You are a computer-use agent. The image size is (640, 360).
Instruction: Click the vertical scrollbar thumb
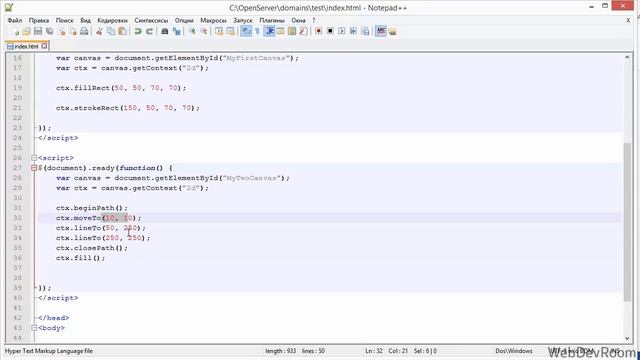pyautogui.click(x=627, y=222)
